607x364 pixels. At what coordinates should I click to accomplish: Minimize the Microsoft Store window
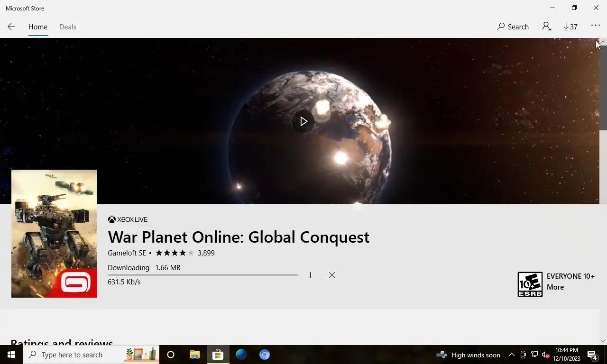tap(552, 8)
